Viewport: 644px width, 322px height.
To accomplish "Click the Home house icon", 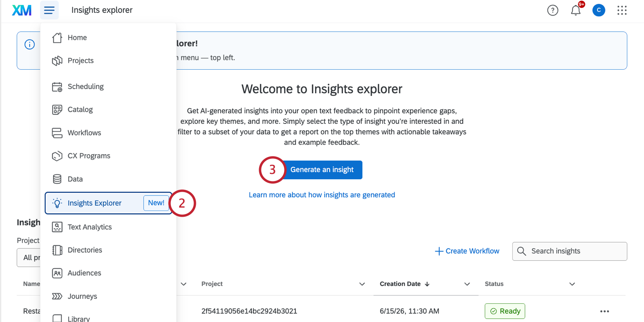I will tap(57, 38).
